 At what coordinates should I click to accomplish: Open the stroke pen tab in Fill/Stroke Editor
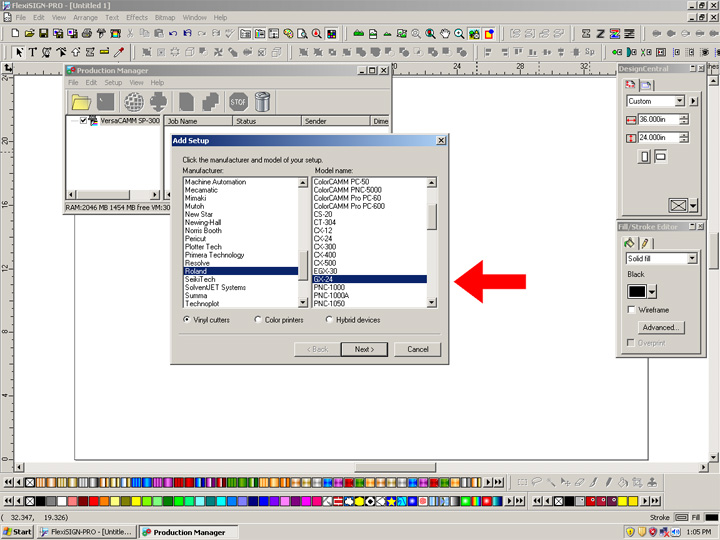coord(645,243)
